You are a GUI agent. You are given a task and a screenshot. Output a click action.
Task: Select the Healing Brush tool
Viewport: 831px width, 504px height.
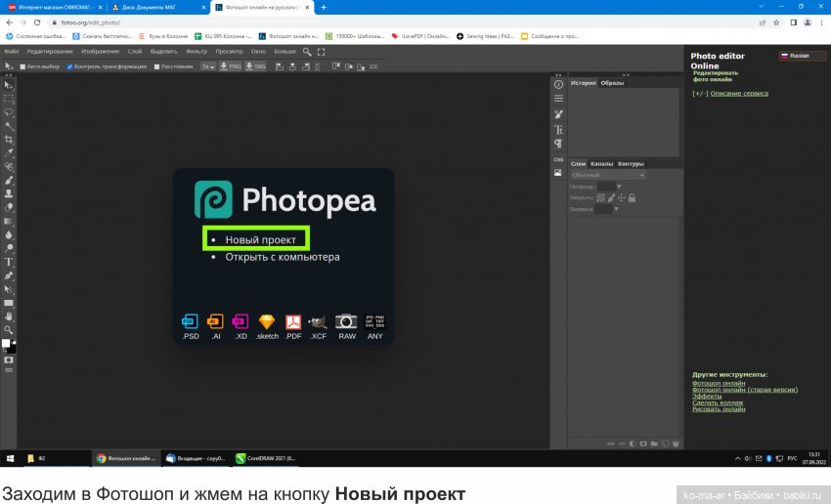[9, 167]
